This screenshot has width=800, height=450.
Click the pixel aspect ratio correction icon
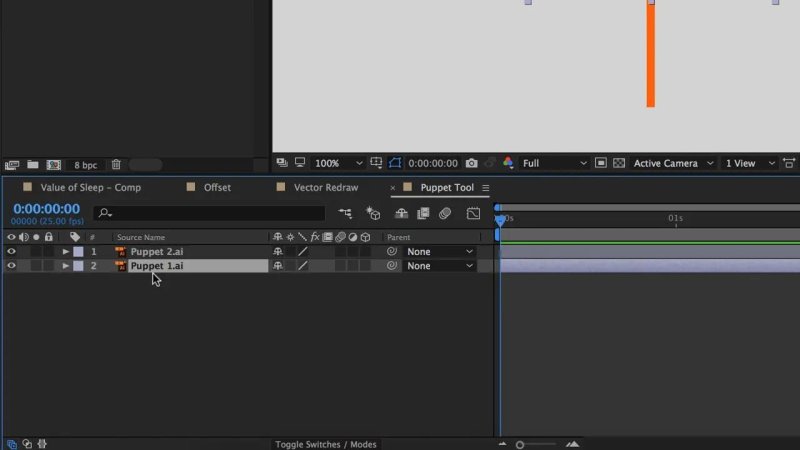[x=789, y=163]
